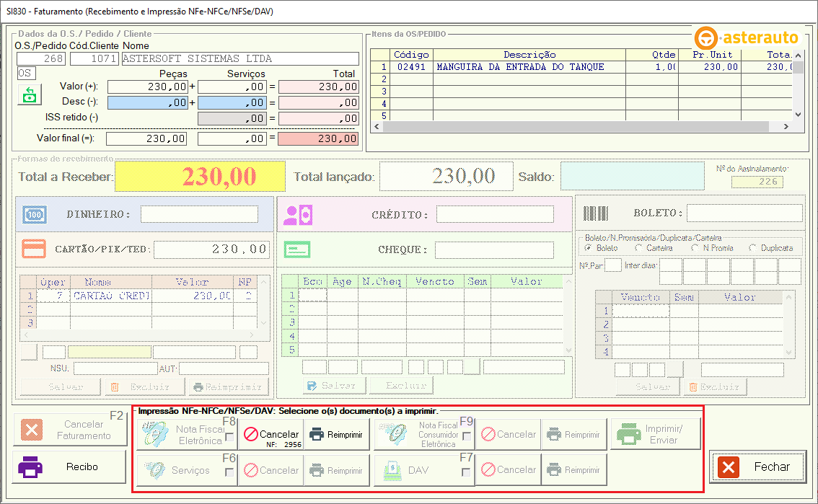Click the Serviços (F6) button

point(187,470)
